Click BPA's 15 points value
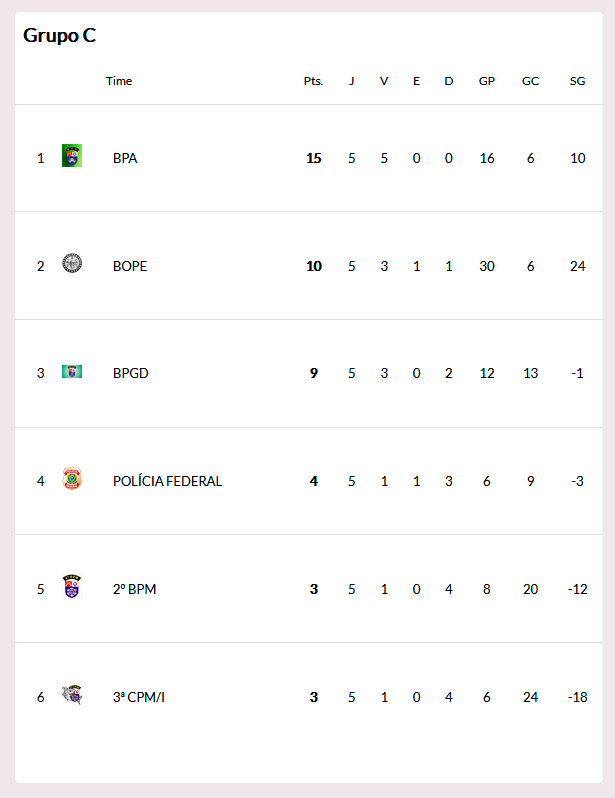The height and width of the screenshot is (798, 615). click(x=314, y=158)
